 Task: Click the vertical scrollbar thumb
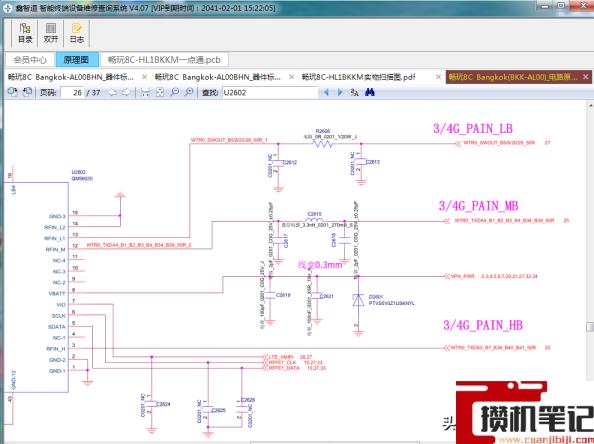pos(590,327)
